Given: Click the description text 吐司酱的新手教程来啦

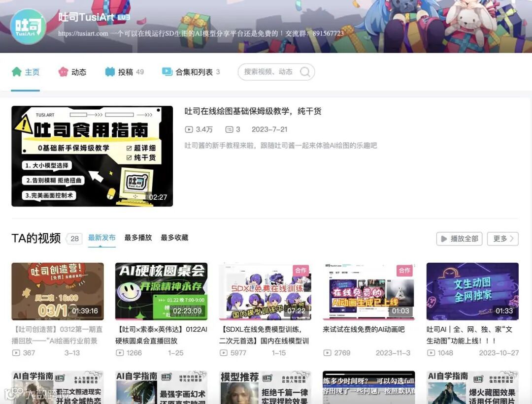Looking at the screenshot, I should pyautogui.click(x=281, y=145).
